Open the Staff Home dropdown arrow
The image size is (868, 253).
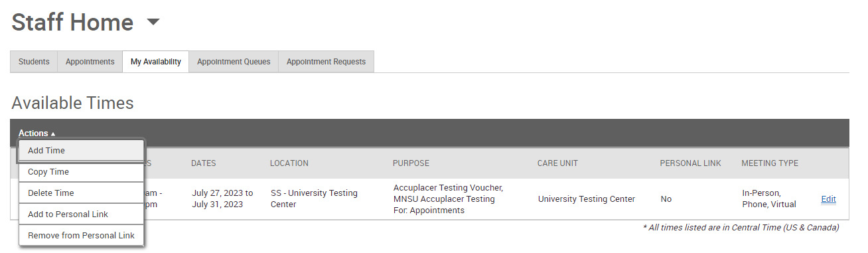tap(153, 22)
